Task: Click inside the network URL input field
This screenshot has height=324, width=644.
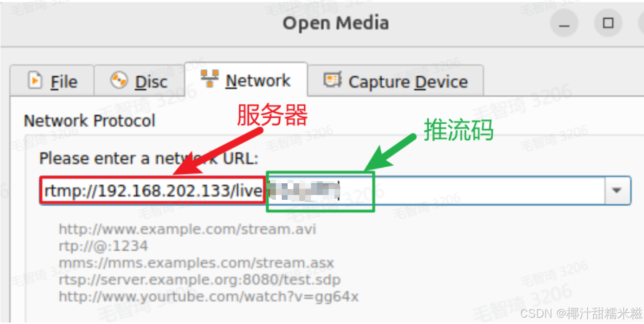Action: pos(323,191)
